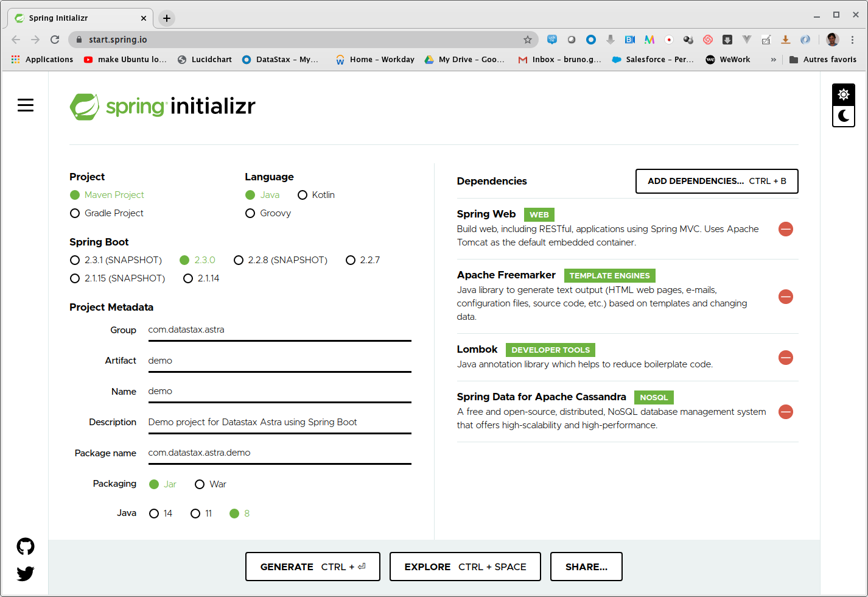Edit the Description field
This screenshot has height=597, width=868.
point(279,422)
